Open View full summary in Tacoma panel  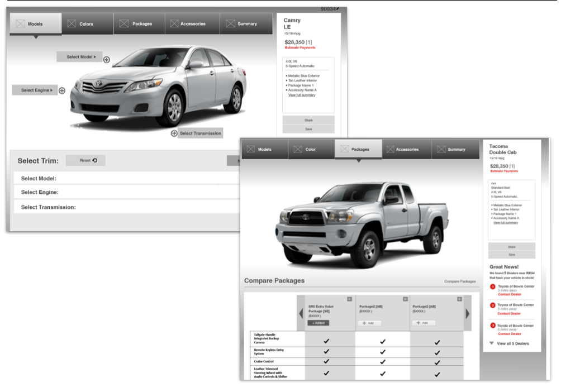(506, 222)
